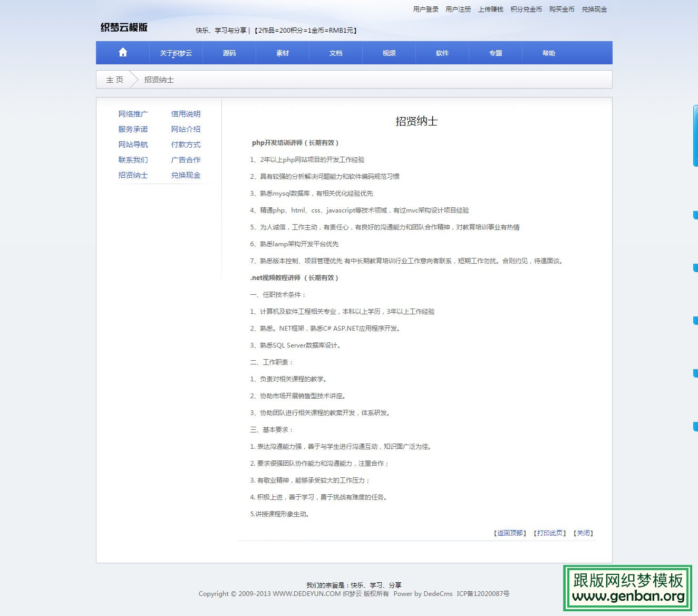
Task: Navigate to 主页 via the breadcrumb
Action: (x=114, y=80)
